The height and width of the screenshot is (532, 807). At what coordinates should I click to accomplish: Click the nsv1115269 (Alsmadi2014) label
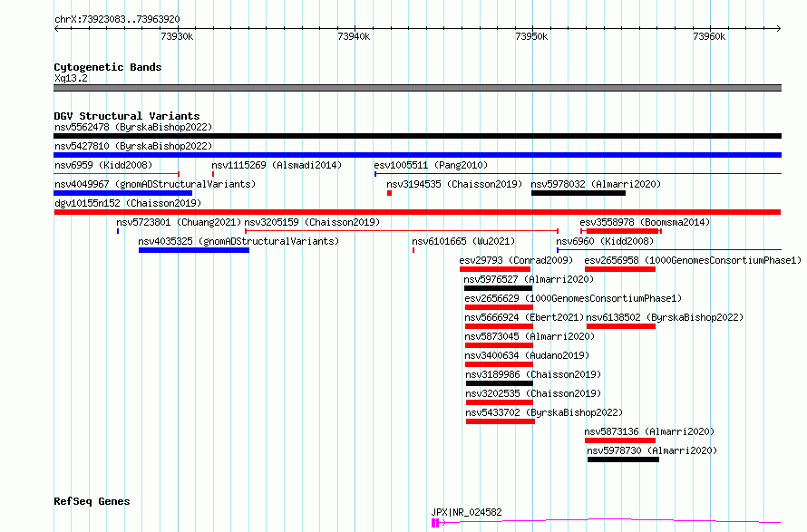pyautogui.click(x=277, y=165)
